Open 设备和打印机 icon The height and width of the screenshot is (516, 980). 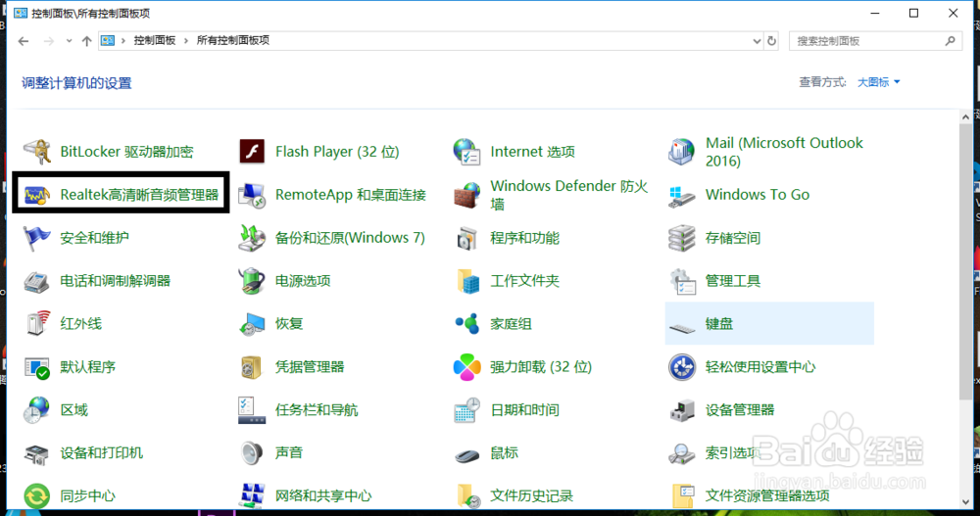[x=37, y=453]
